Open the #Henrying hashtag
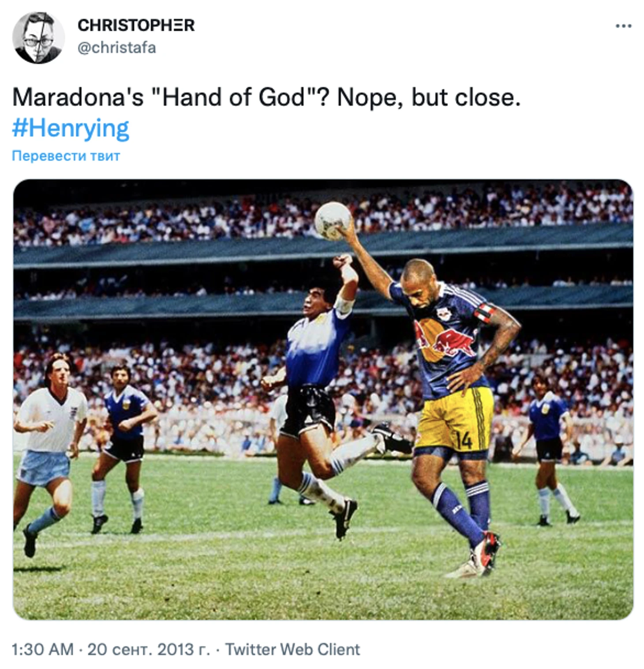The height and width of the screenshot is (669, 644). click(x=71, y=128)
